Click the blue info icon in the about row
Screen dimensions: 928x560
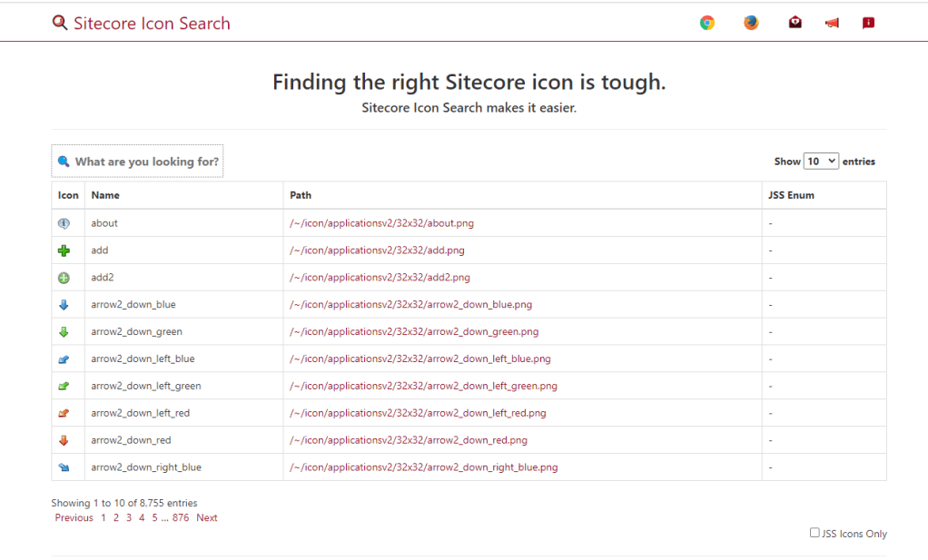(x=64, y=223)
